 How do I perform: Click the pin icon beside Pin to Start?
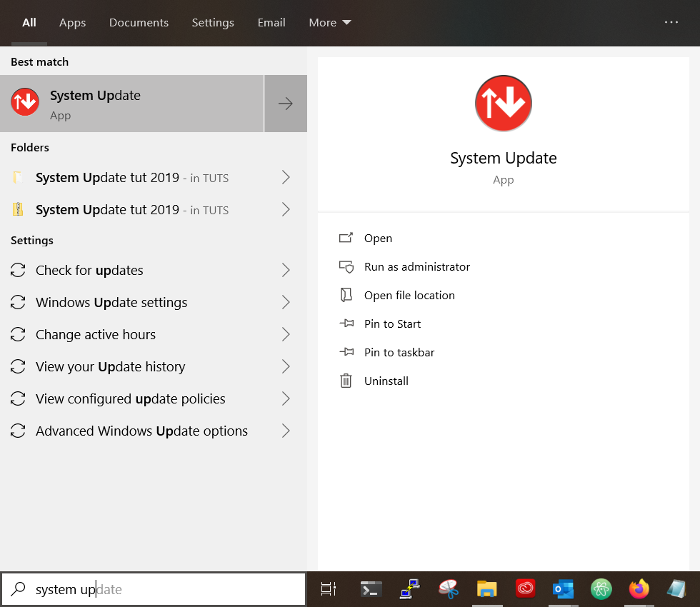[x=346, y=323]
